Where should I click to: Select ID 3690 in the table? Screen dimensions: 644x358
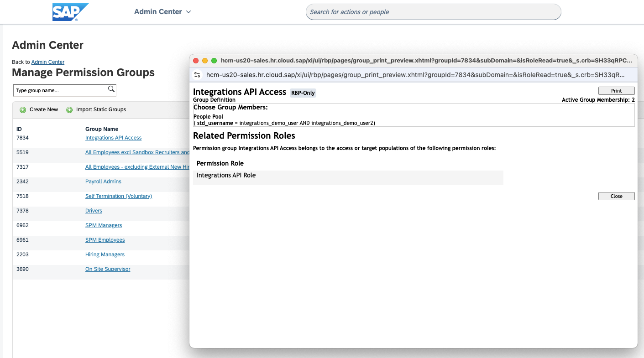point(22,269)
